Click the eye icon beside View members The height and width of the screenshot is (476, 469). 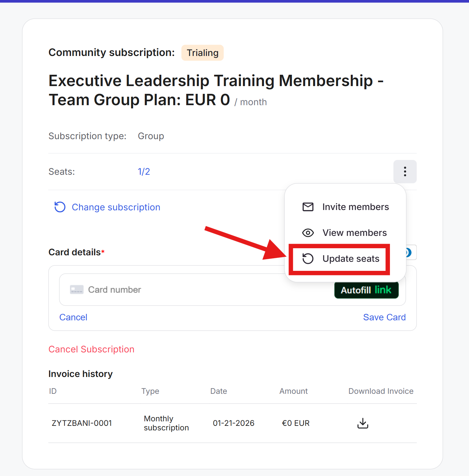308,233
